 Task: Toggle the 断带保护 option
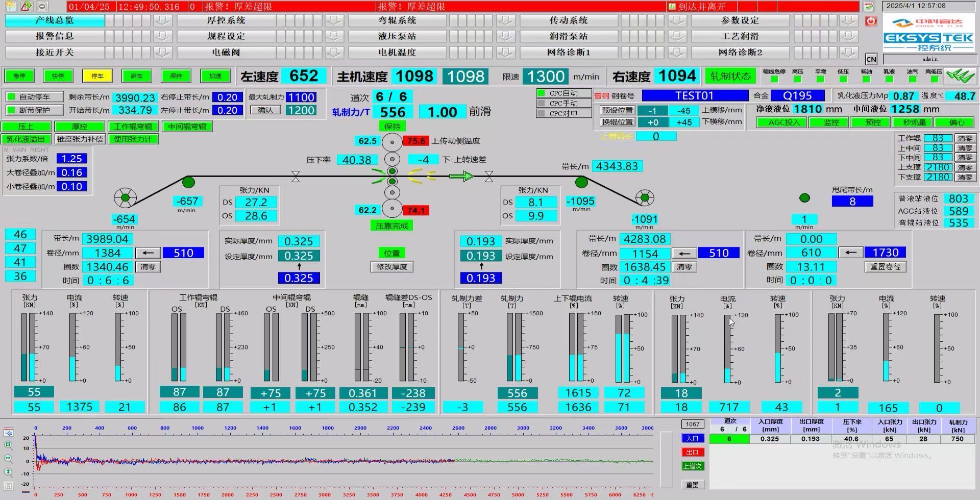click(35, 110)
